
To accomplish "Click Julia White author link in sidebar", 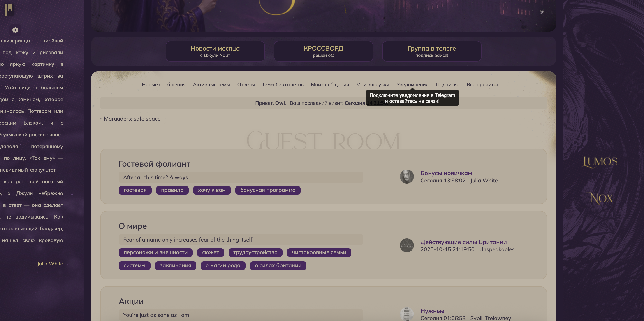I will coord(50,264).
